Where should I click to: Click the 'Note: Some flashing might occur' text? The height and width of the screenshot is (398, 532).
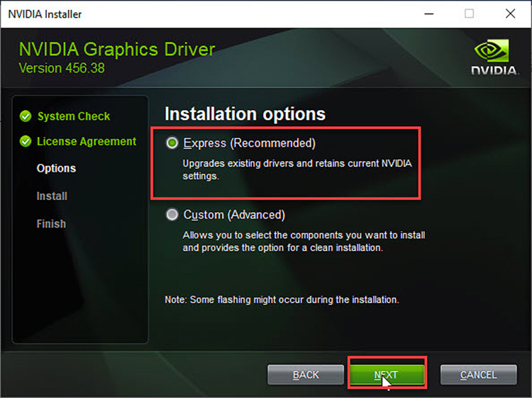pyautogui.click(x=282, y=299)
